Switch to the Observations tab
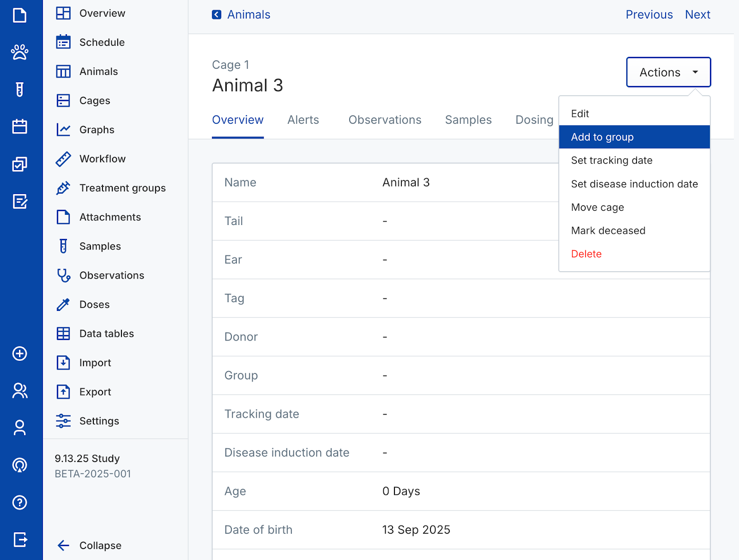739x560 pixels. [384, 120]
